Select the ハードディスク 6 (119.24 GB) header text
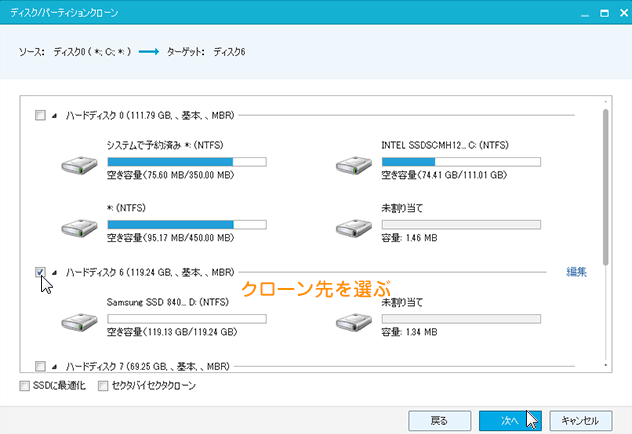Screen dimensions: 632x434 pyautogui.click(x=150, y=272)
